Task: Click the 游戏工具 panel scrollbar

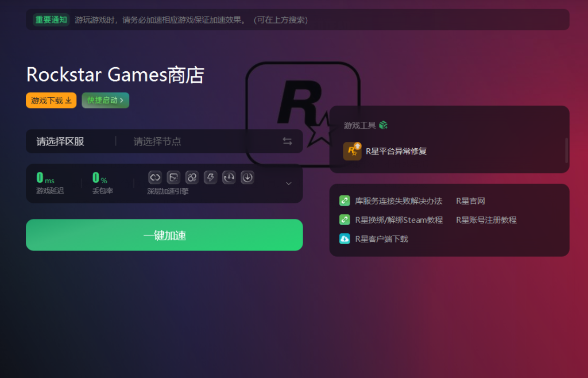Action: tap(566, 151)
